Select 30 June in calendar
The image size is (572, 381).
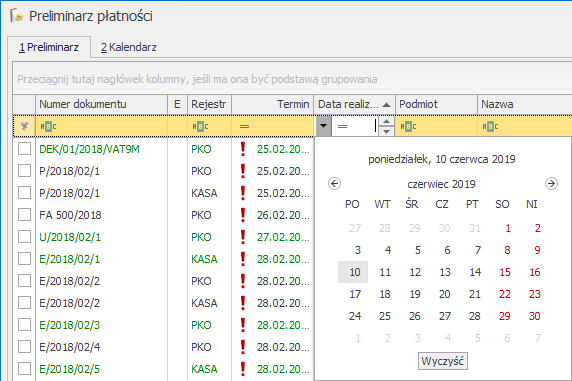coord(534,316)
